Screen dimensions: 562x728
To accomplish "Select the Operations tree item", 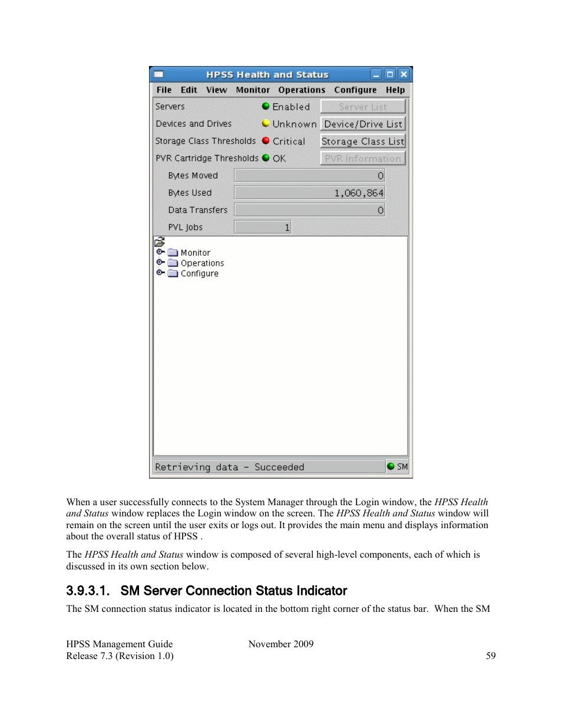I will tap(202, 263).
